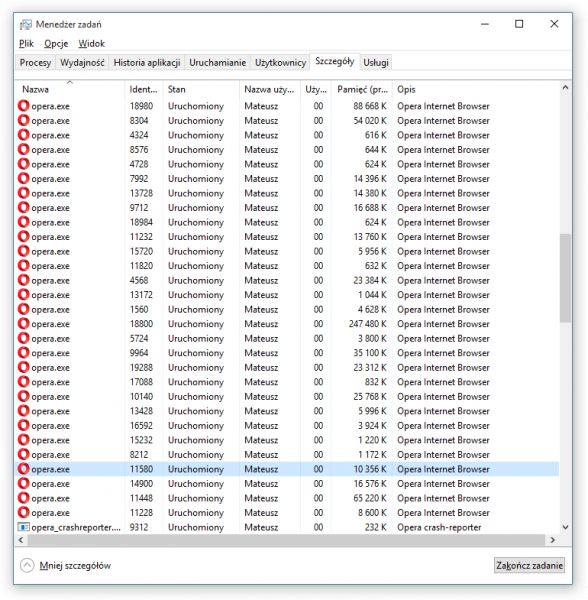
Task: Click the Opera icon of process 15720
Action: point(24,251)
